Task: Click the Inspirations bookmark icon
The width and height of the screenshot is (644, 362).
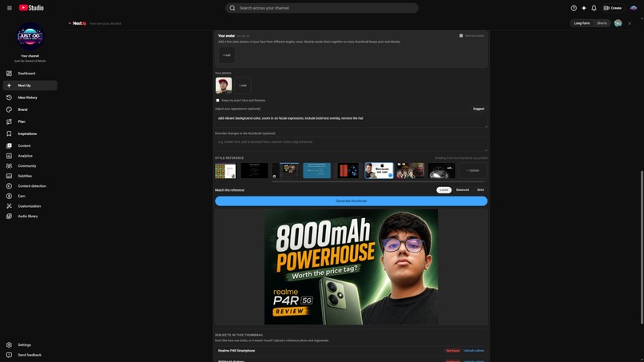Action: click(9, 133)
